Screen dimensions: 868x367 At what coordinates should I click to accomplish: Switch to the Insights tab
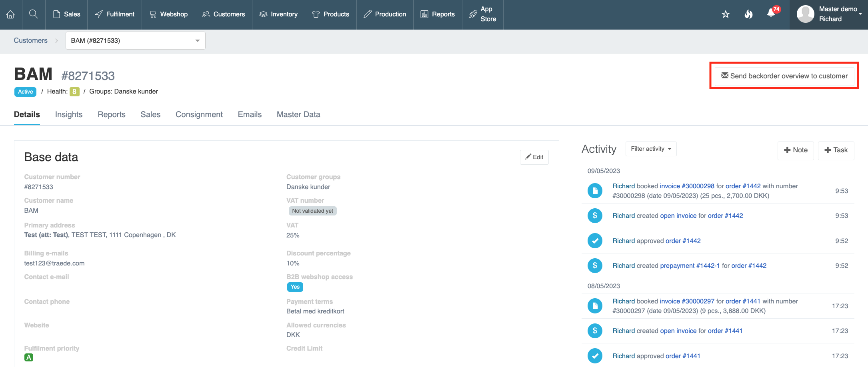[x=69, y=114]
